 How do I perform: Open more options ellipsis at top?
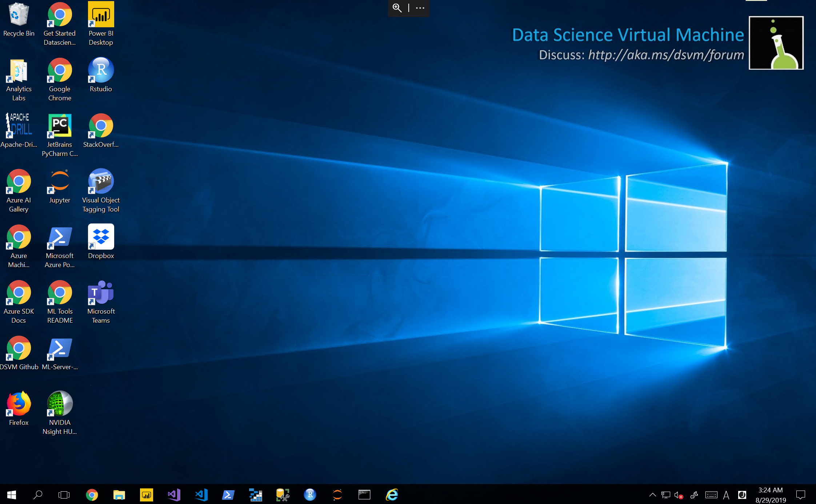click(420, 8)
